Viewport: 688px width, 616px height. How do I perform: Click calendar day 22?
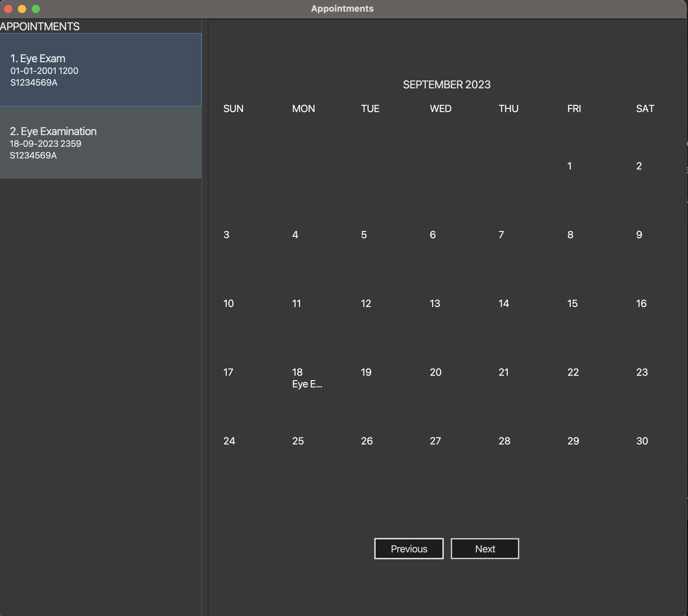pyautogui.click(x=573, y=372)
